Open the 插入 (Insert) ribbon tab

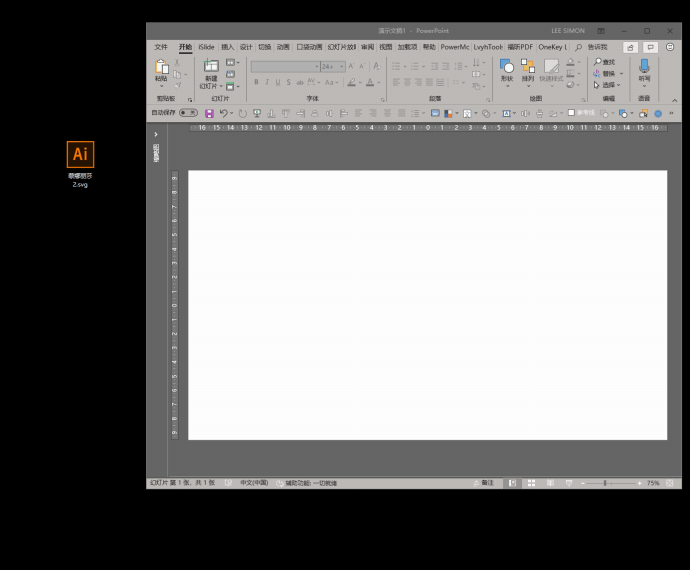tap(227, 47)
